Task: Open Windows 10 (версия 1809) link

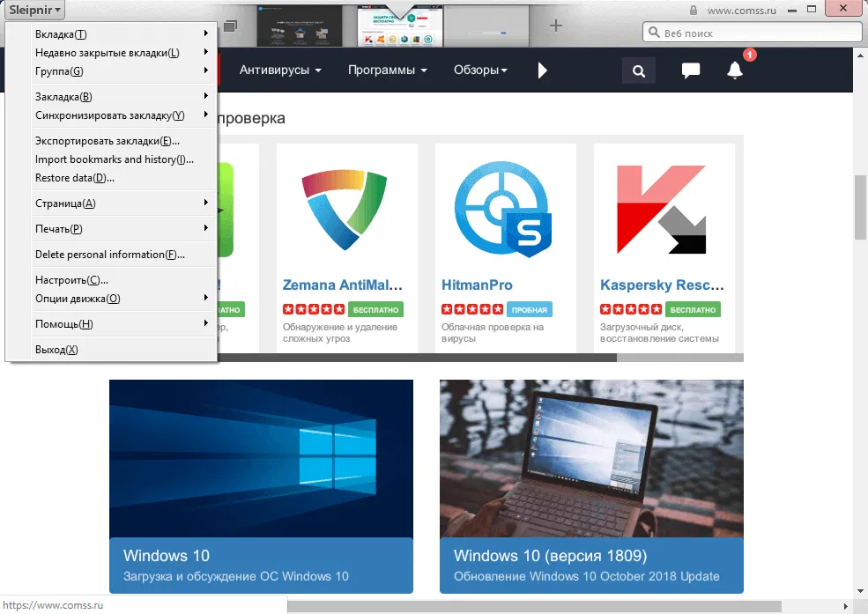Action: point(550,555)
